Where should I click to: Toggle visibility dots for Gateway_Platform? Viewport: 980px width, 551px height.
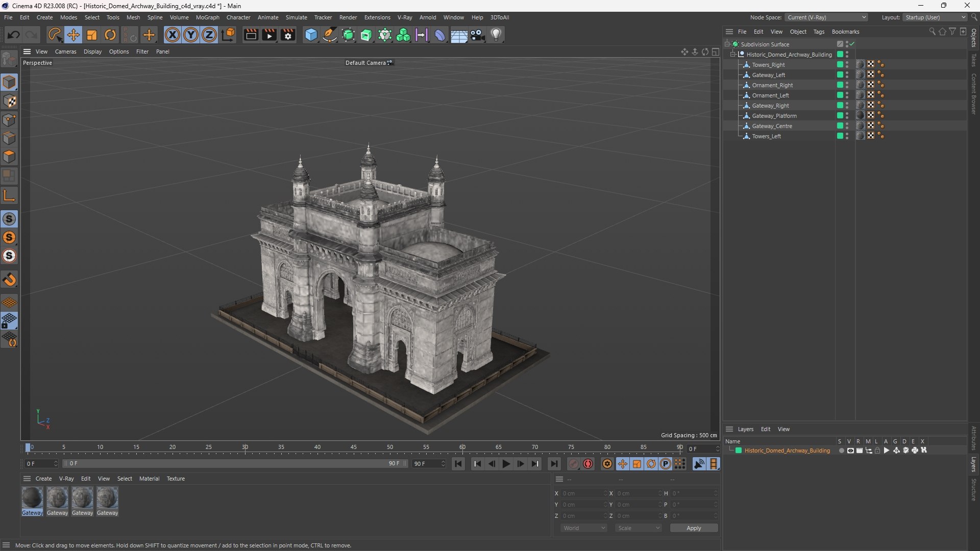pos(847,116)
